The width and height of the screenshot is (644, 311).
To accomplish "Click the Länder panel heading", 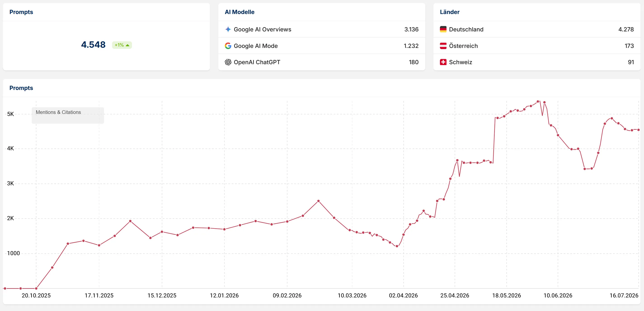I will click(449, 12).
